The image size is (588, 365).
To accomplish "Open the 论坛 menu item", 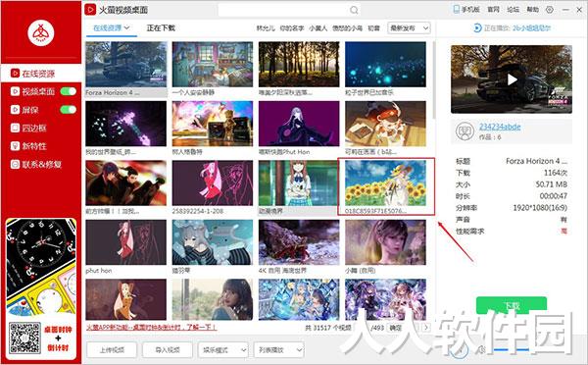I will 513,10.
